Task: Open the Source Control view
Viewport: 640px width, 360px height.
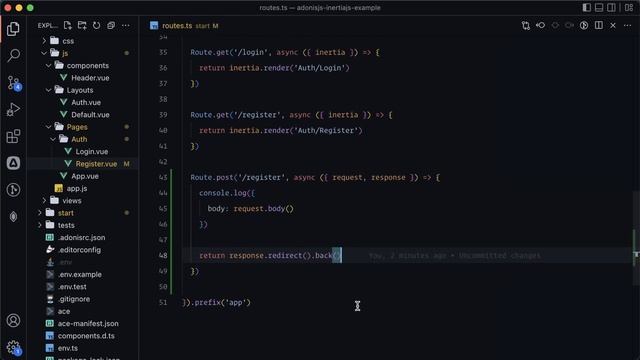Action: click(x=13, y=83)
